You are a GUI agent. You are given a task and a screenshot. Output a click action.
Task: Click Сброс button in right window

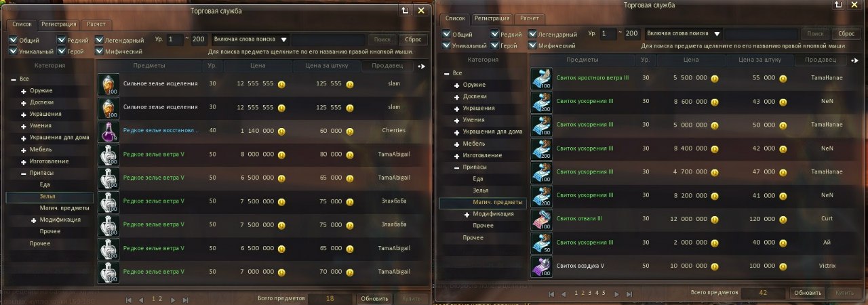point(846,33)
